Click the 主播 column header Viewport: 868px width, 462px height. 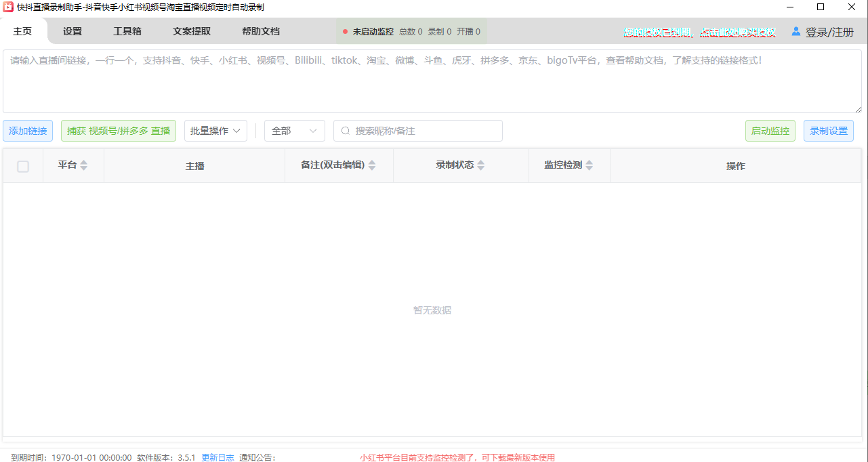pos(195,166)
